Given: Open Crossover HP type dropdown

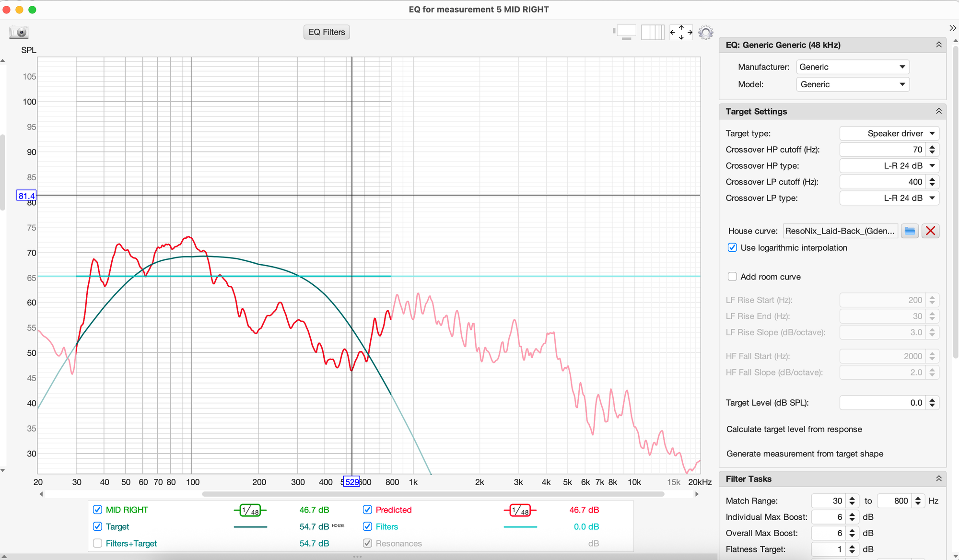Looking at the screenshot, I should 889,166.
